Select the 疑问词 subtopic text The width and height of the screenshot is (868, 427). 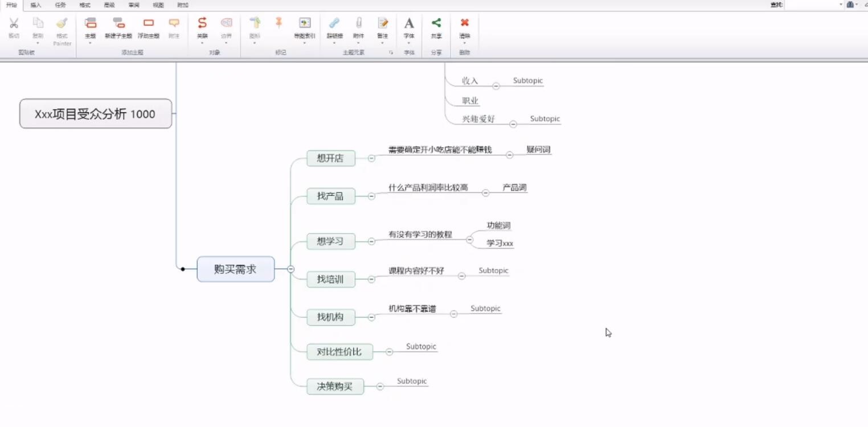538,150
